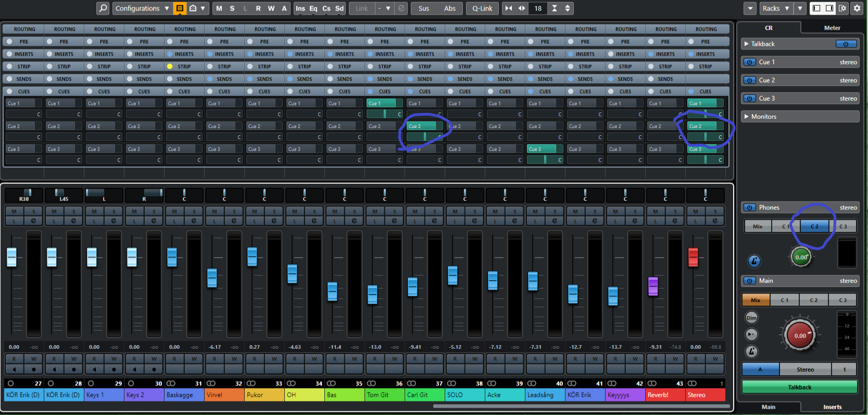This screenshot has width=868, height=415.
Task: Click the Main metronome click icon
Action: [751, 351]
